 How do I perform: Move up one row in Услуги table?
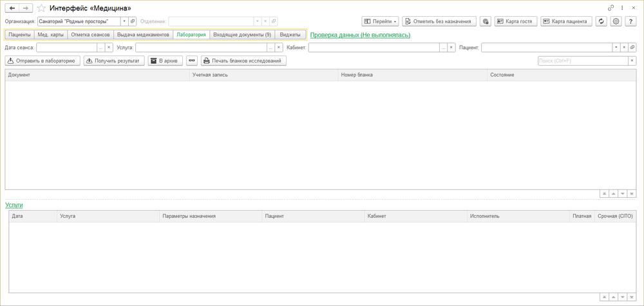click(x=614, y=297)
